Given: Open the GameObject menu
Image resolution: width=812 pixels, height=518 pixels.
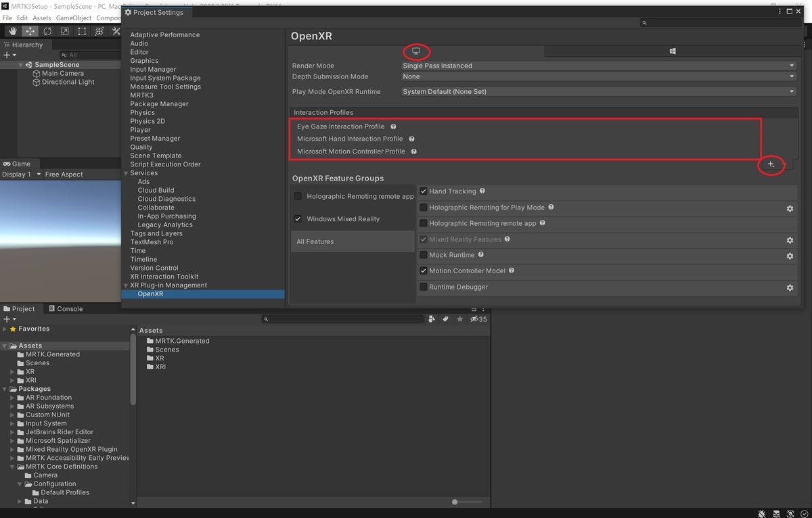Looking at the screenshot, I should click(x=73, y=18).
